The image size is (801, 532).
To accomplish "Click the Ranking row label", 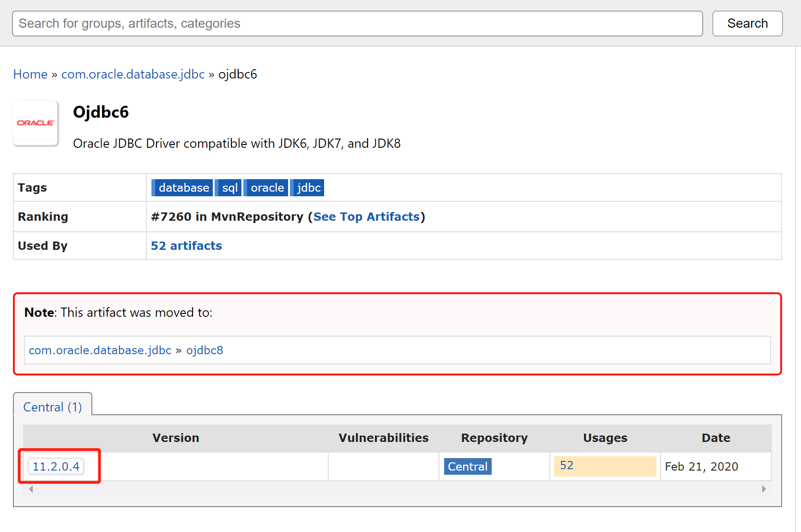I will pyautogui.click(x=43, y=217).
